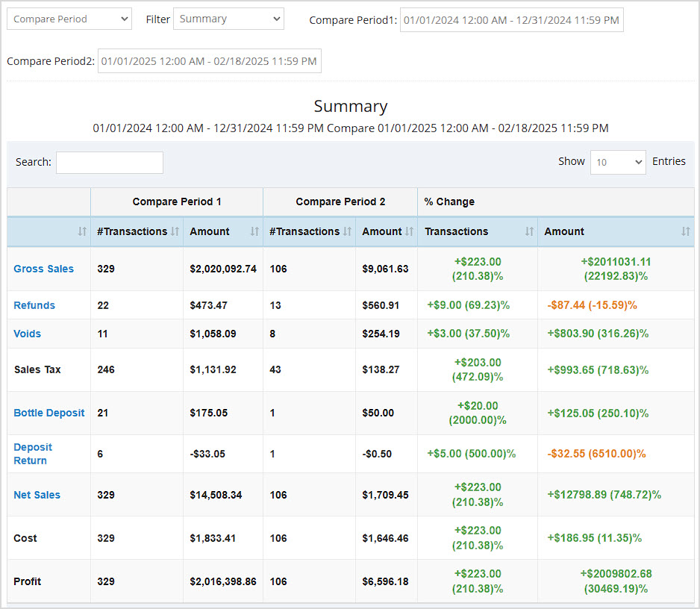
Task: Open the Gross Sales detail link
Action: pos(43,269)
